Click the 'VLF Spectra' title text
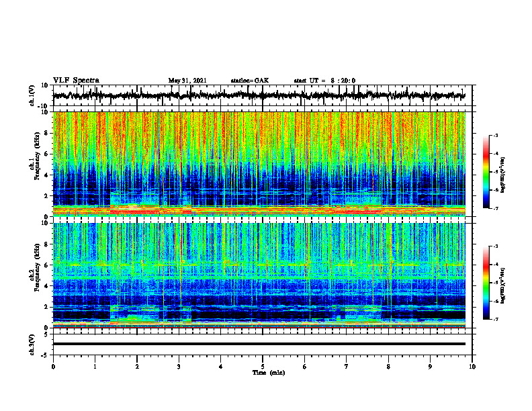The width and height of the screenshot is (532, 411). 76,81
